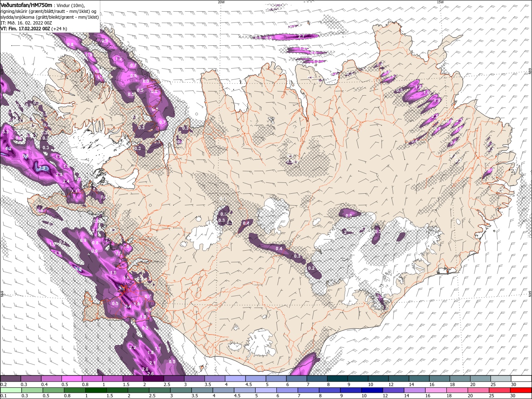This screenshot has height=399, width=532.
Task: Pick light grey upper swatch between 25 and 30
Action: coord(500,379)
